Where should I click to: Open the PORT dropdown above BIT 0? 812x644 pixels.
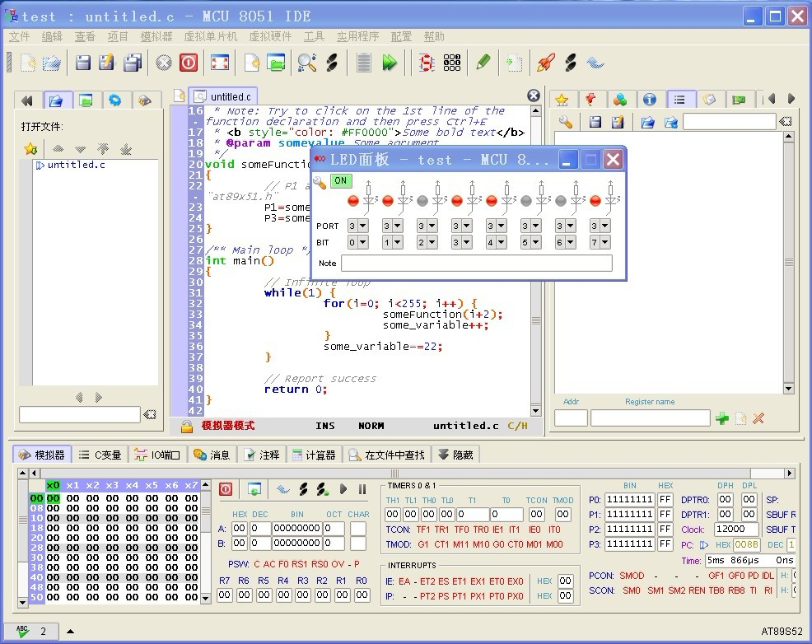point(358,226)
